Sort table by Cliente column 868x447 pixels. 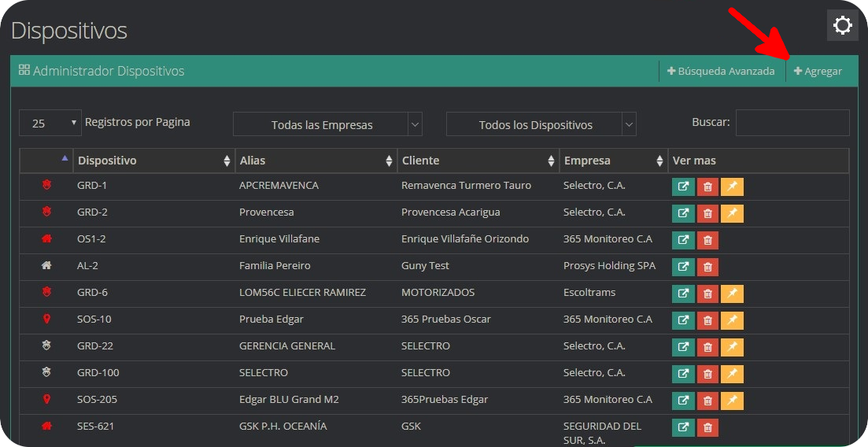pos(478,161)
